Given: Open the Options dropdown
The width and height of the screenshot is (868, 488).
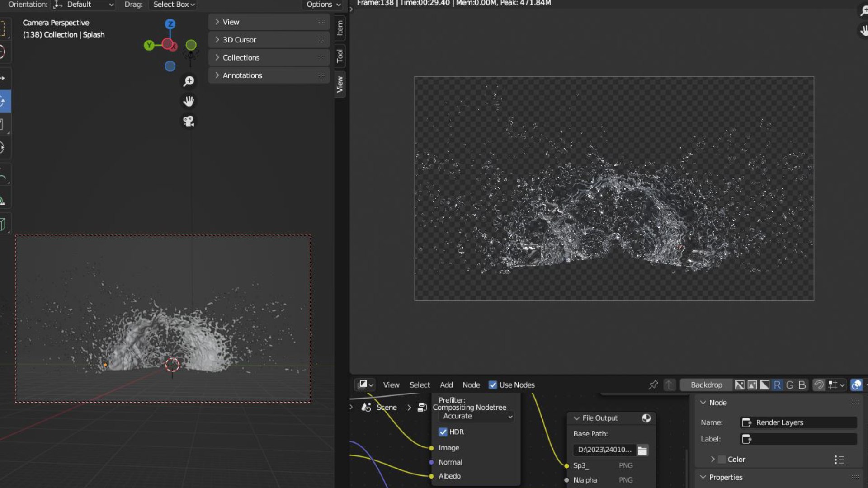Looking at the screenshot, I should 323,5.
